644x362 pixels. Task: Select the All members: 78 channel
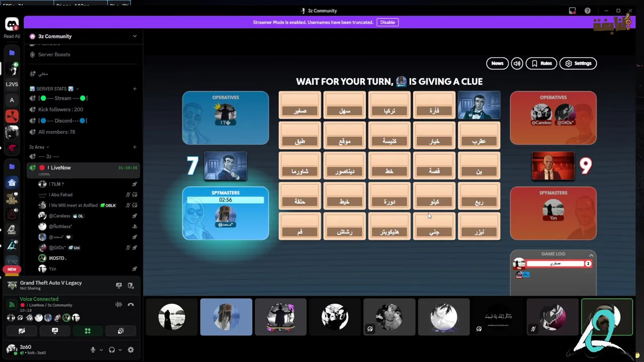coord(56,132)
